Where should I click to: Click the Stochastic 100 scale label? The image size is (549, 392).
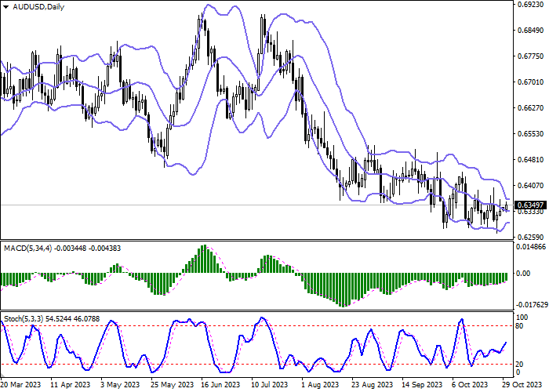tap(522, 318)
